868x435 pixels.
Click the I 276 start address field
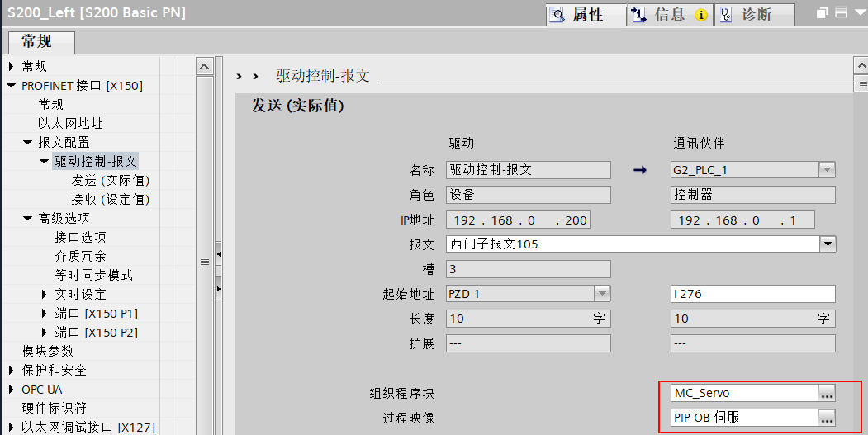[x=753, y=294]
